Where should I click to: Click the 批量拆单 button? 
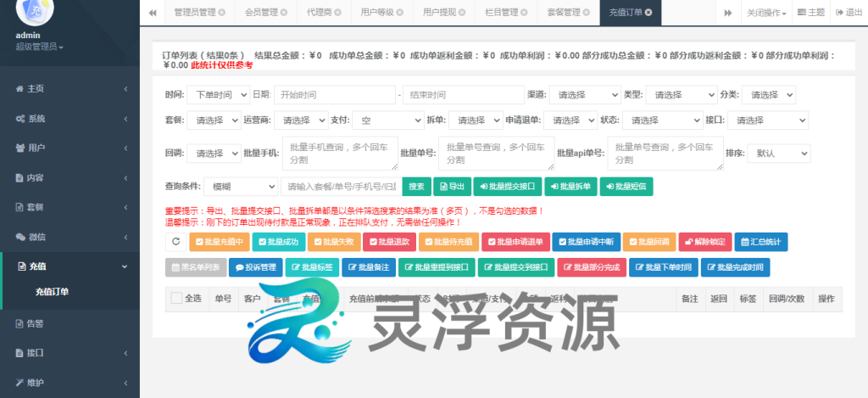[x=570, y=187]
